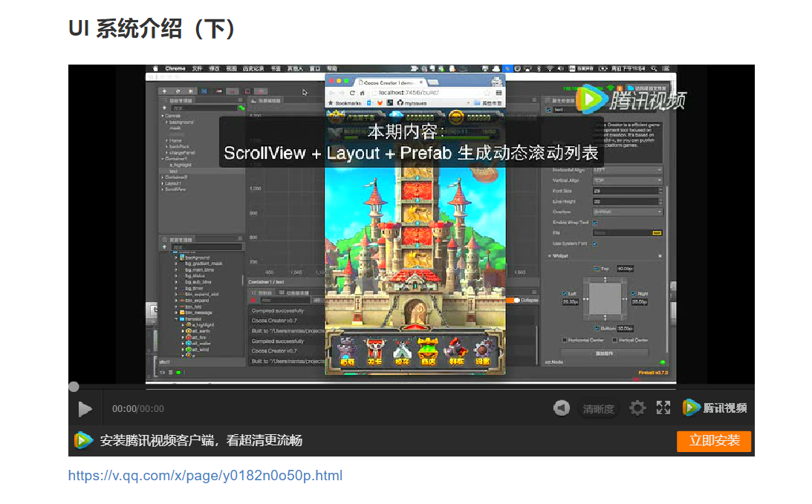Click the 设置 gear icon in game bar
This screenshot has height=504, width=812.
(483, 352)
